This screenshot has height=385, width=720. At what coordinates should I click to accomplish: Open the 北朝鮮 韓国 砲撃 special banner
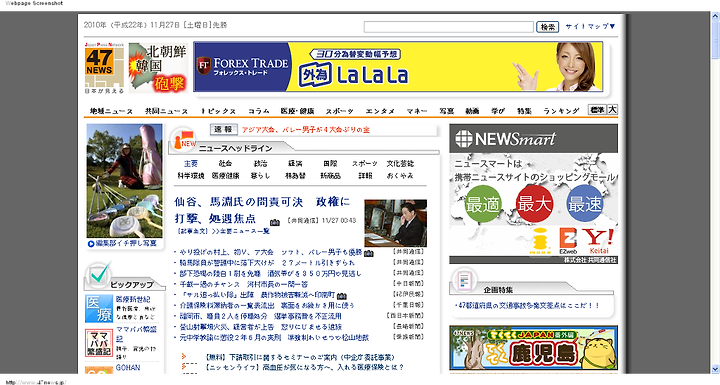[158, 68]
